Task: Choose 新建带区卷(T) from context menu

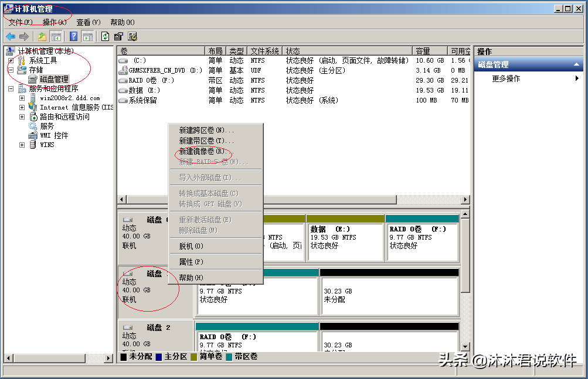Action: [x=216, y=141]
